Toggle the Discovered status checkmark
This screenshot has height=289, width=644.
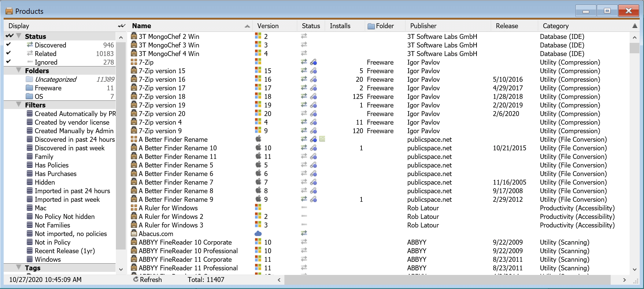[x=9, y=45]
